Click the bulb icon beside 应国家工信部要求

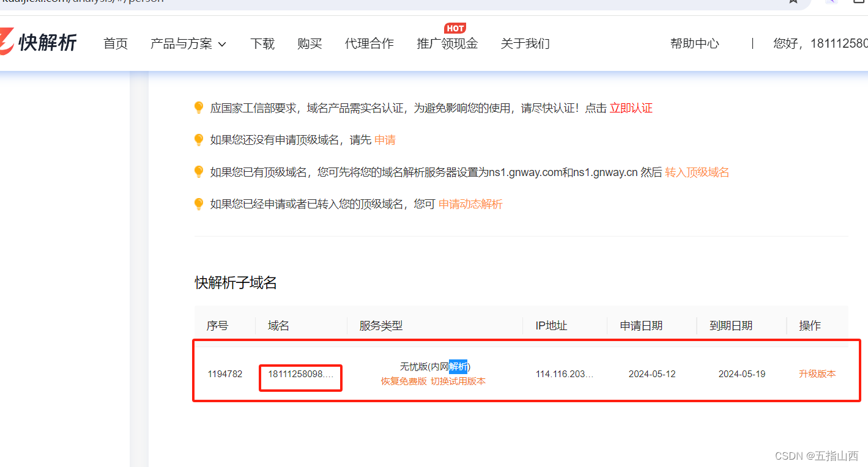pyautogui.click(x=198, y=108)
